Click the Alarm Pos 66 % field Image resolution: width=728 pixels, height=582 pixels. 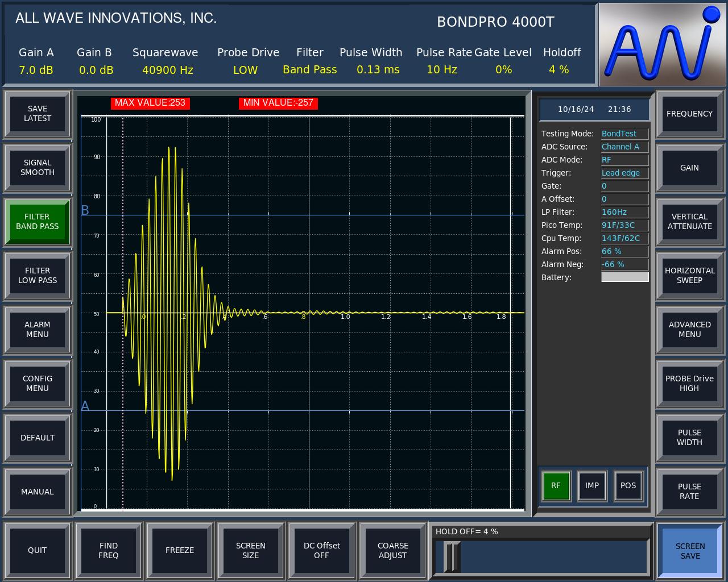coord(624,251)
